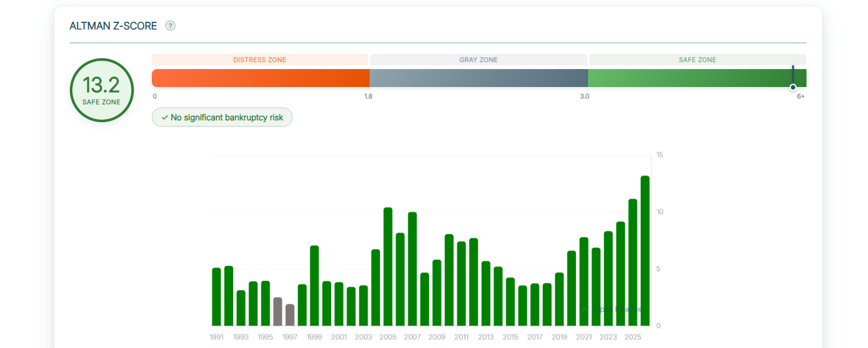Click the tallest, last bar after 2025

tap(645, 251)
